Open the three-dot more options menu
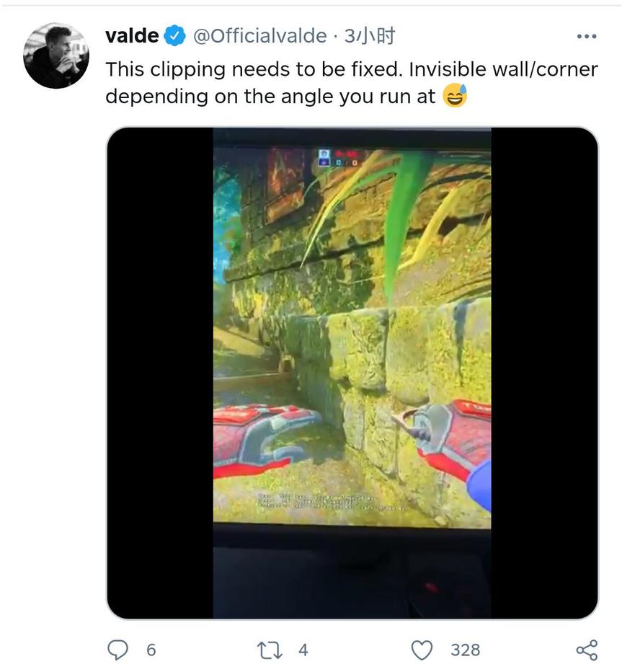Viewport: 622px width, 672px height. [x=587, y=36]
